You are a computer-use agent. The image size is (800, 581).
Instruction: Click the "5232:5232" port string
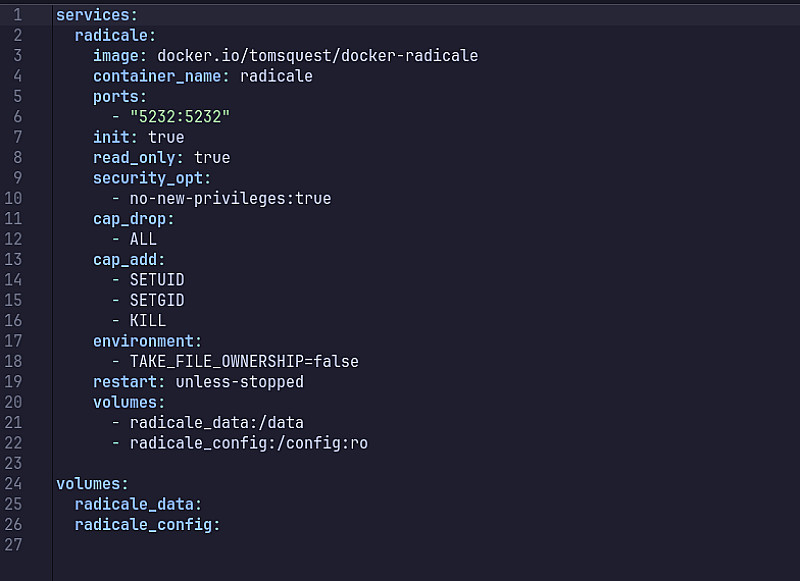[x=180, y=117]
